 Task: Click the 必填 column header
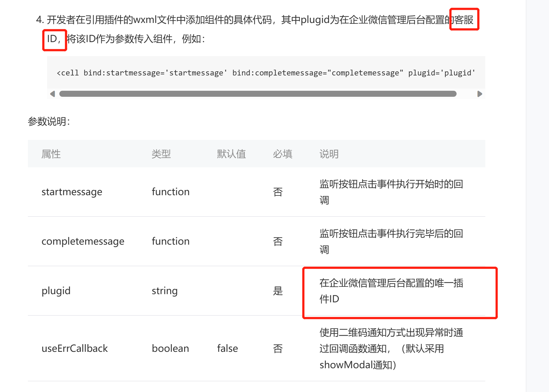click(282, 154)
